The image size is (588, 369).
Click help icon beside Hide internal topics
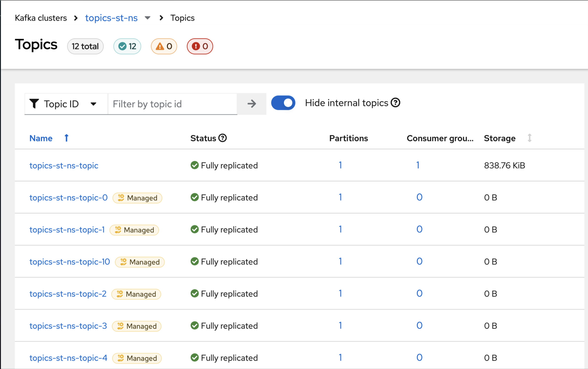pyautogui.click(x=395, y=103)
